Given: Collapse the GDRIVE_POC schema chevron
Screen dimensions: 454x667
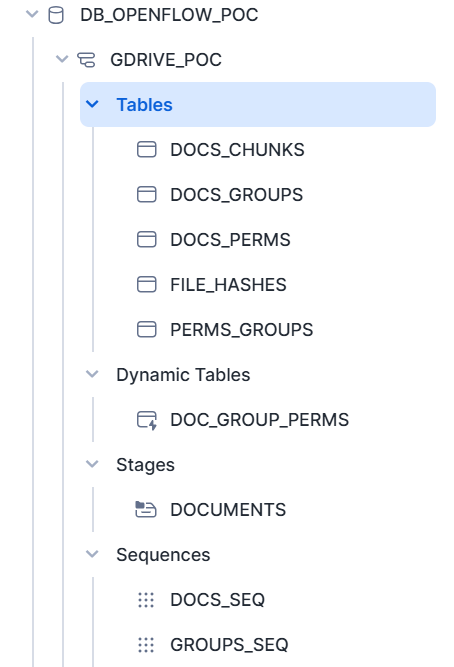Looking at the screenshot, I should tap(62, 60).
